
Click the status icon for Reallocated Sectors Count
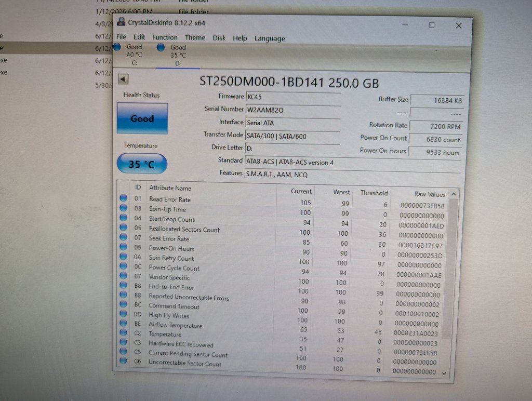[x=124, y=228]
